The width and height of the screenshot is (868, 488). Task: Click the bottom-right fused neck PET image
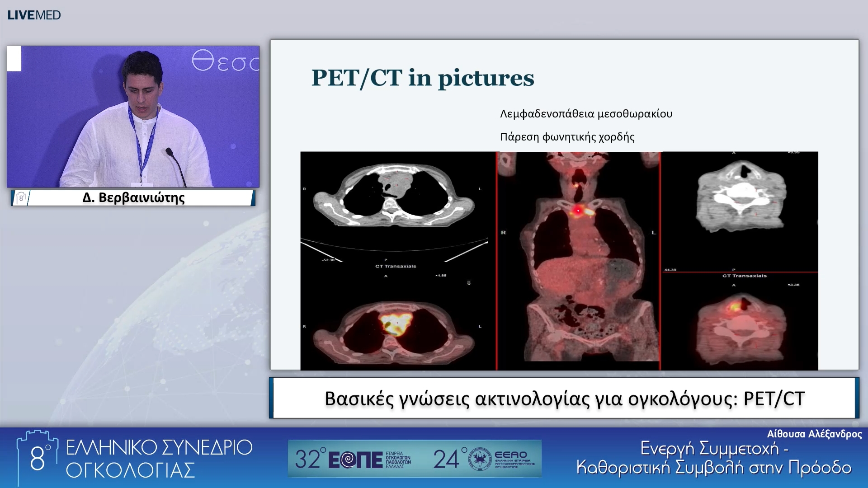tap(741, 328)
